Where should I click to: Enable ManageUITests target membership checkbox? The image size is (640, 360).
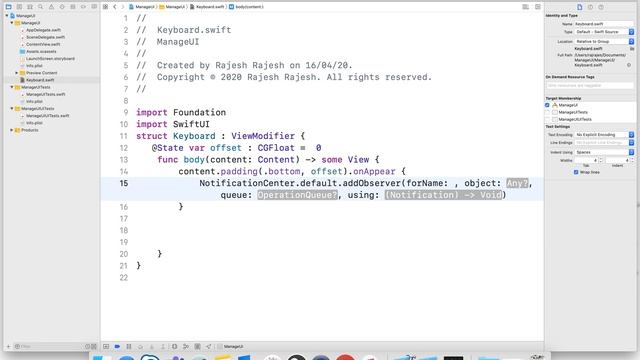pyautogui.click(x=547, y=112)
